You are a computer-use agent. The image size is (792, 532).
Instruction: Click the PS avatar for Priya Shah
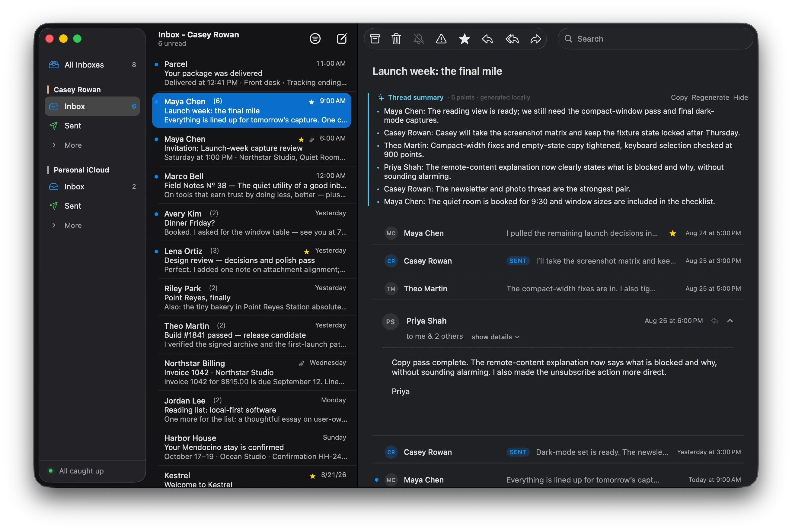coord(390,321)
